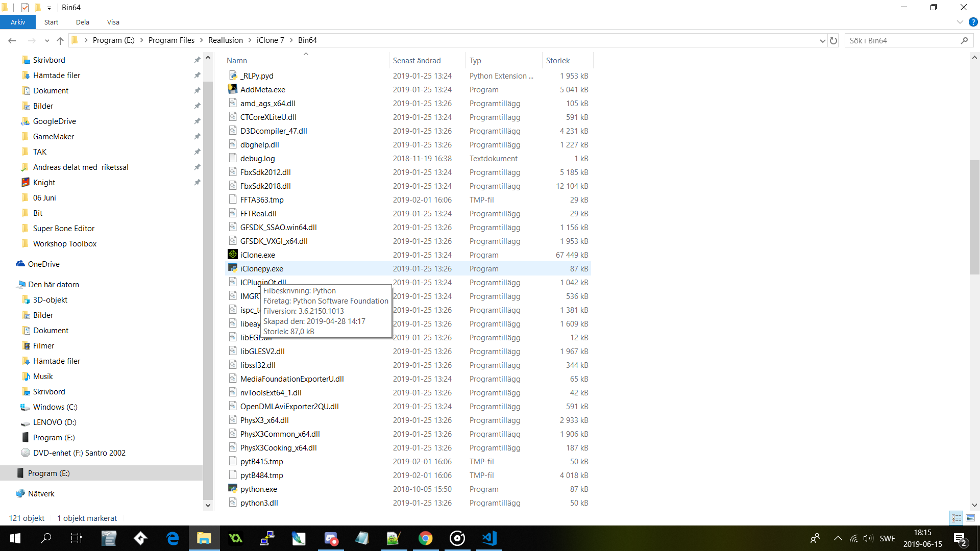Viewport: 980px width, 551px height.
Task: Select OneDrive in navigation pane
Action: coord(43,264)
